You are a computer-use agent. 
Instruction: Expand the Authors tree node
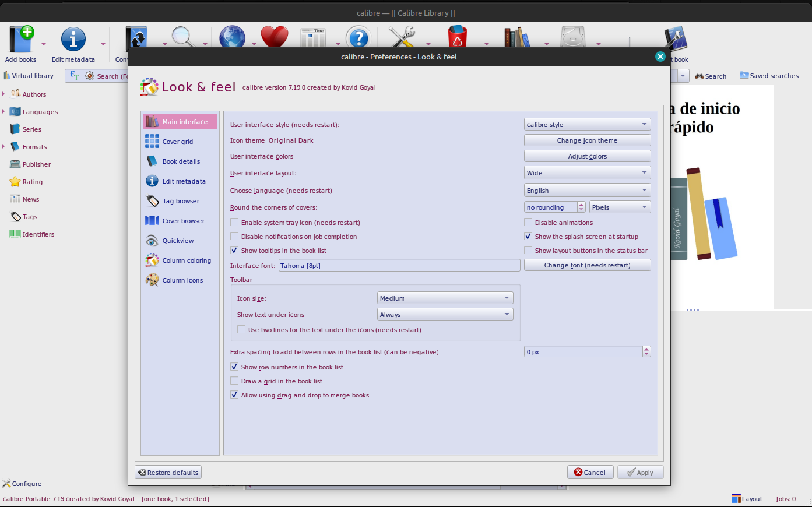3,94
